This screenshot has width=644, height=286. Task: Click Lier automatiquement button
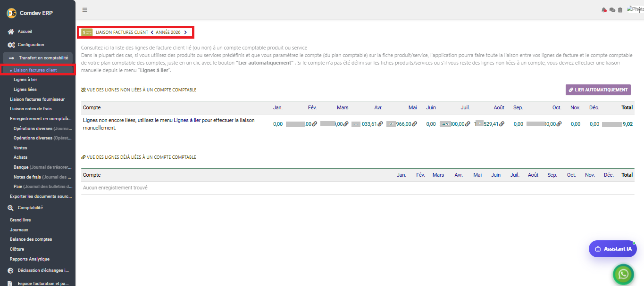pyautogui.click(x=598, y=90)
